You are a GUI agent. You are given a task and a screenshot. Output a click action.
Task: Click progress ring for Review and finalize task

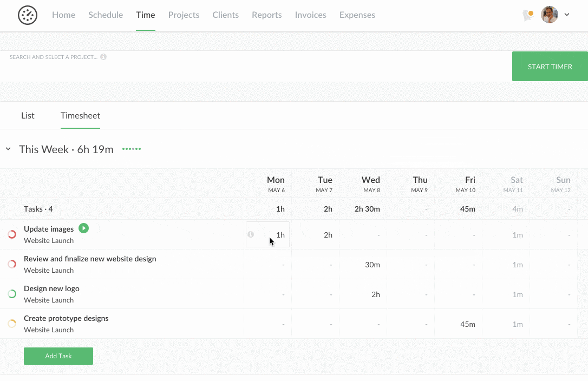click(12, 264)
